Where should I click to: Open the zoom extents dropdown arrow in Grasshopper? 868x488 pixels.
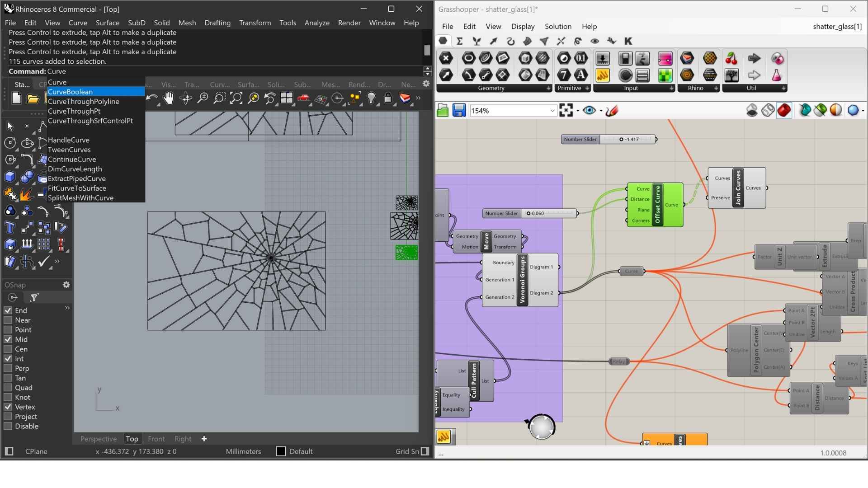pos(578,111)
